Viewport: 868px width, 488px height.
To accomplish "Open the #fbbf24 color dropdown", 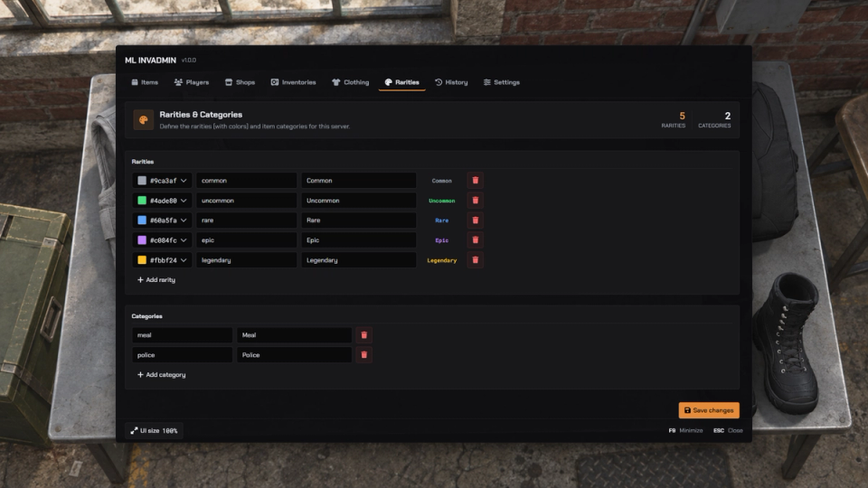I will pos(162,260).
